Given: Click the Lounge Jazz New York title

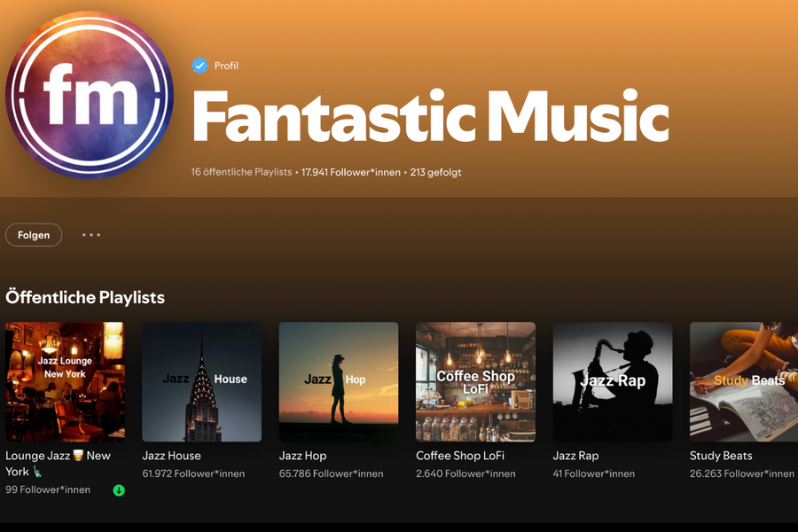Looking at the screenshot, I should tap(58, 463).
